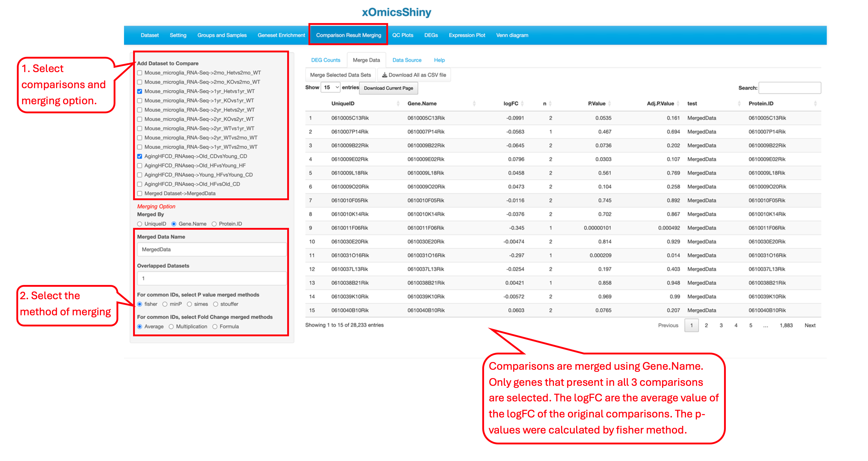The image size is (868, 461).
Task: Jump to table page 2
Action: click(706, 325)
